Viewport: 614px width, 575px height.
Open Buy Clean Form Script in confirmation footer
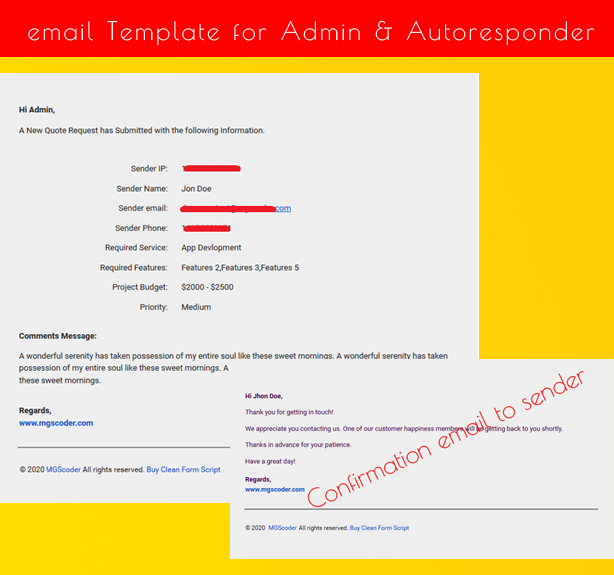click(x=379, y=528)
